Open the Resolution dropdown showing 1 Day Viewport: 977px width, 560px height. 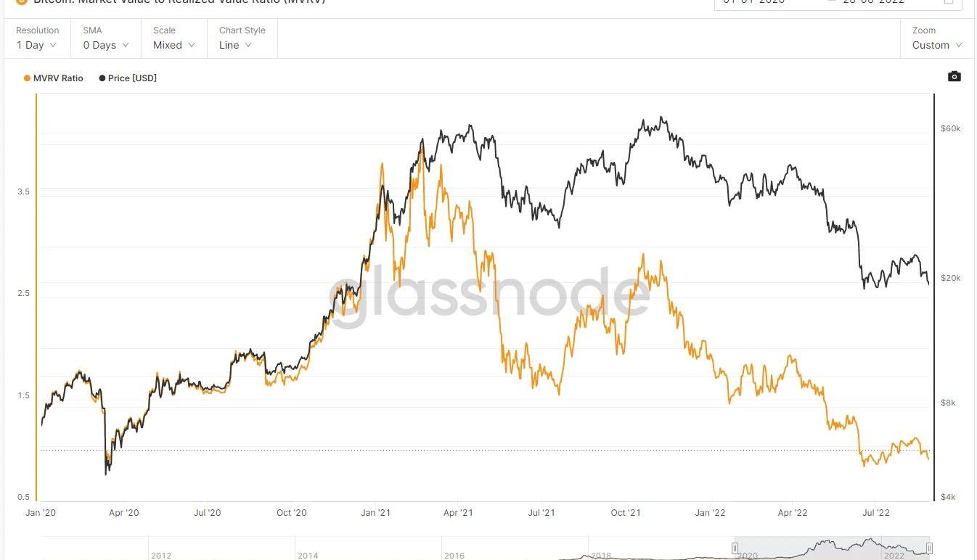coord(37,45)
